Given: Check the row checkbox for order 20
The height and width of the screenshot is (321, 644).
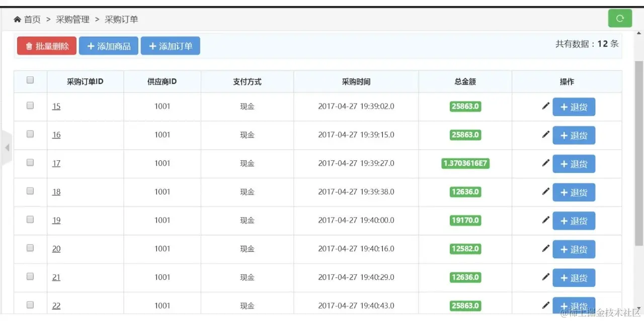Looking at the screenshot, I should (30, 249).
